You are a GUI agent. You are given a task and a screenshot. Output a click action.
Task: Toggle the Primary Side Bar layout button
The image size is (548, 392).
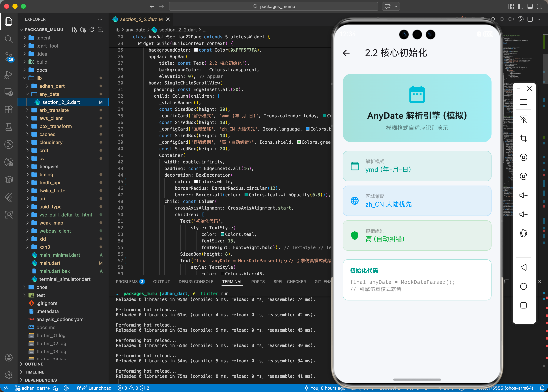pyautogui.click(x=521, y=7)
